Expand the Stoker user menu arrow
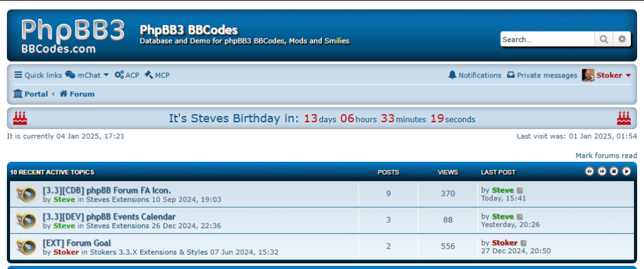This screenshot has width=644, height=269. tap(628, 76)
